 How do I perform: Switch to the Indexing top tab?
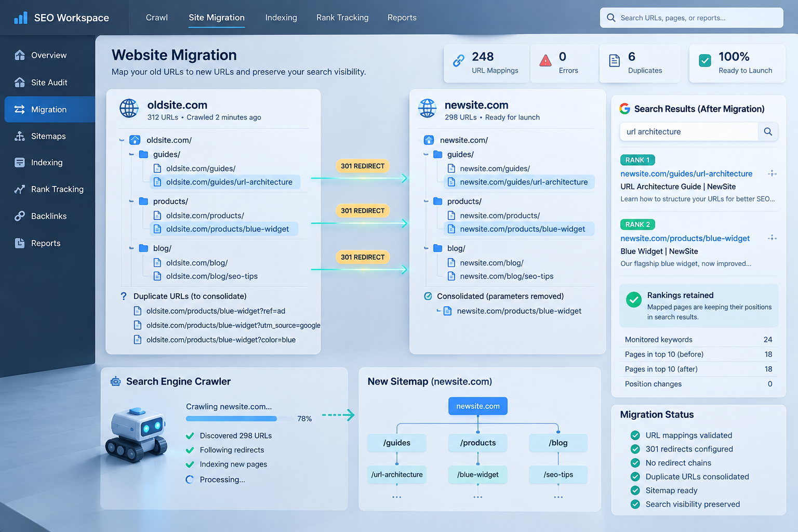point(281,18)
